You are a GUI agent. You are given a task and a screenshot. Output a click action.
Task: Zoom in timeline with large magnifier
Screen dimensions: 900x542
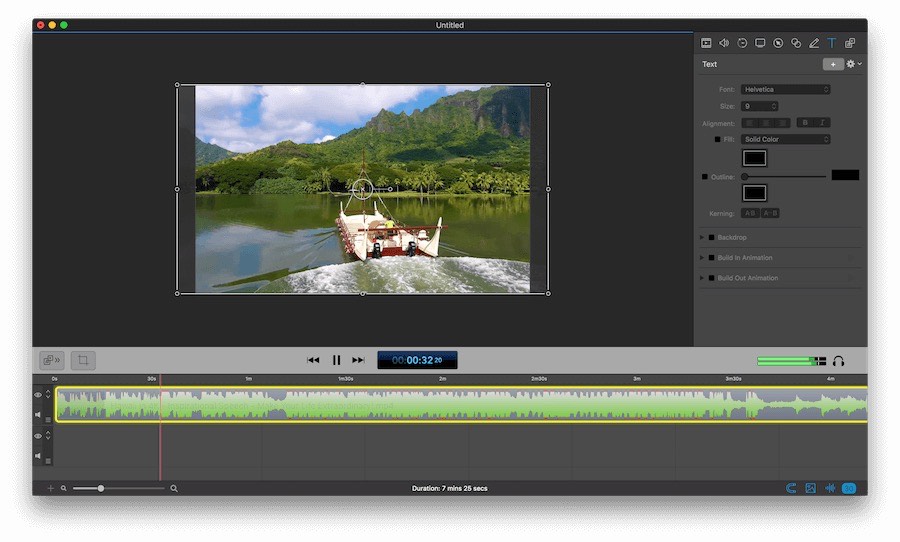click(174, 489)
